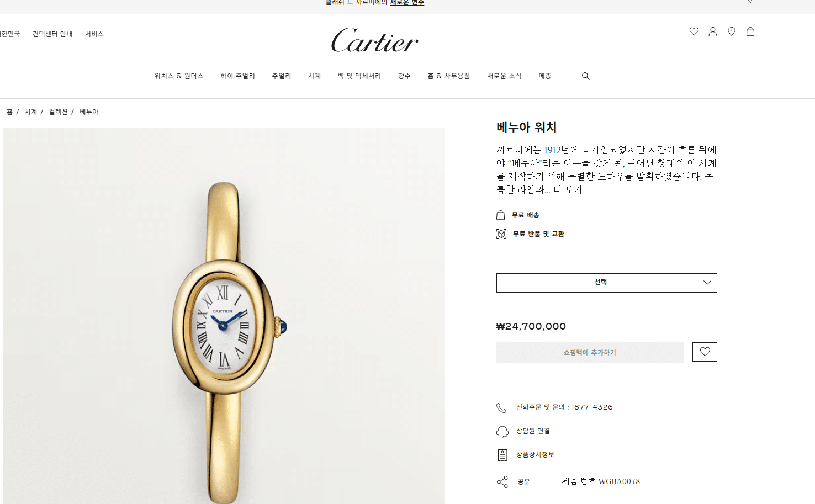Click the headset advisor contact icon
The height and width of the screenshot is (504, 815).
(x=502, y=431)
